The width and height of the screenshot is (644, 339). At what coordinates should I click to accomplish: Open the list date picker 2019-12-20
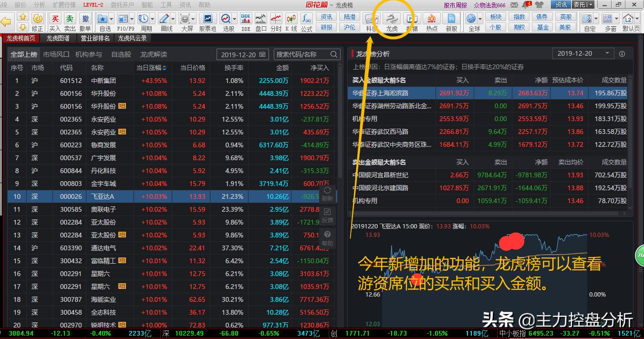243,54
